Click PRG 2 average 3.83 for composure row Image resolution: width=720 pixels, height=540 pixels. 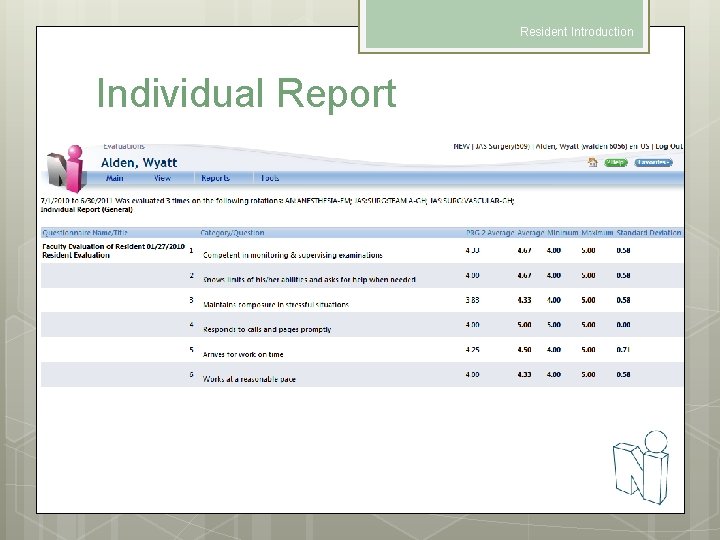[472, 300]
